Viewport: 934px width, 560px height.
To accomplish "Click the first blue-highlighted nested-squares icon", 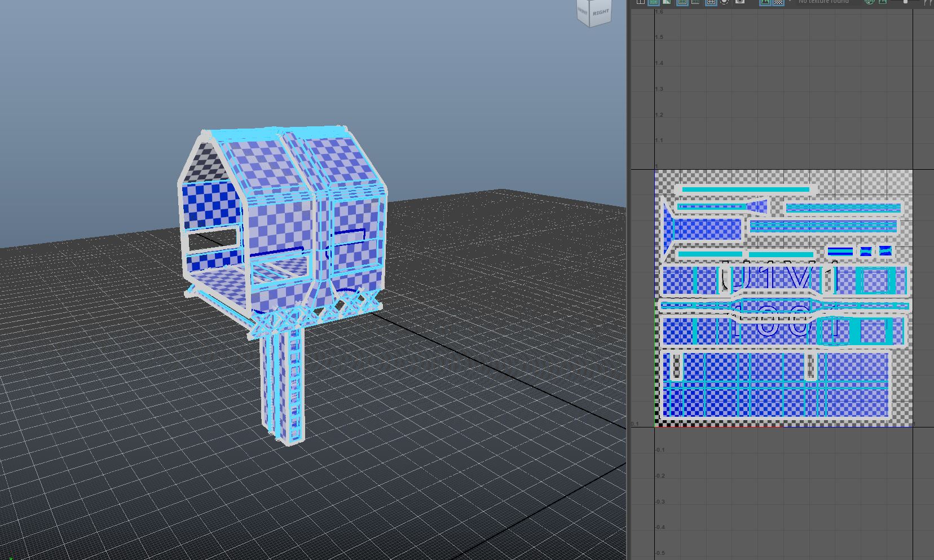I will pos(682,2).
